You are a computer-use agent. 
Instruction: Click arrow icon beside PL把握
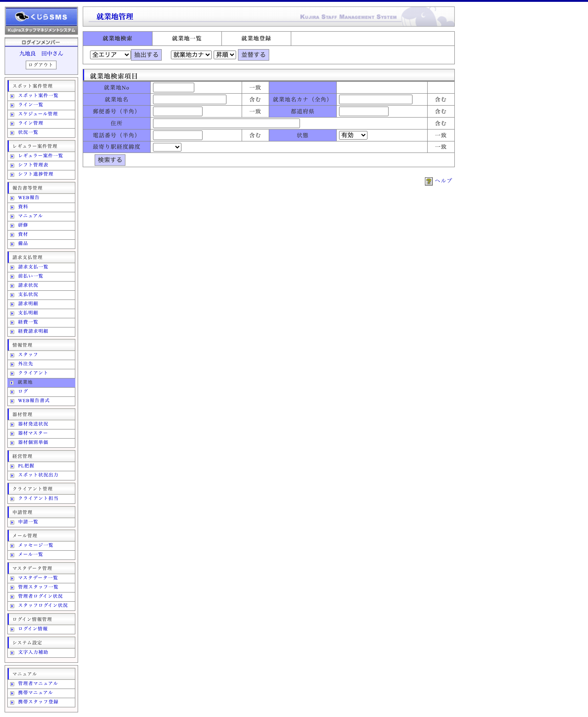tap(12, 466)
